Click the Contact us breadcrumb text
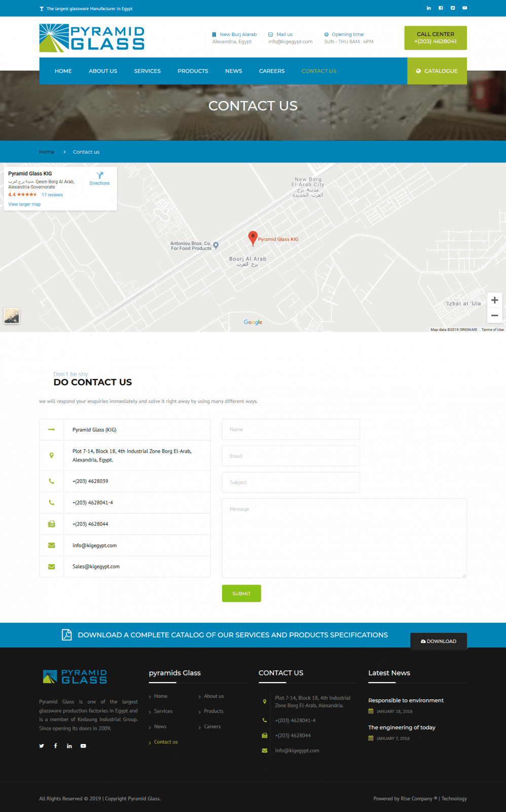506x812 pixels. pos(86,152)
